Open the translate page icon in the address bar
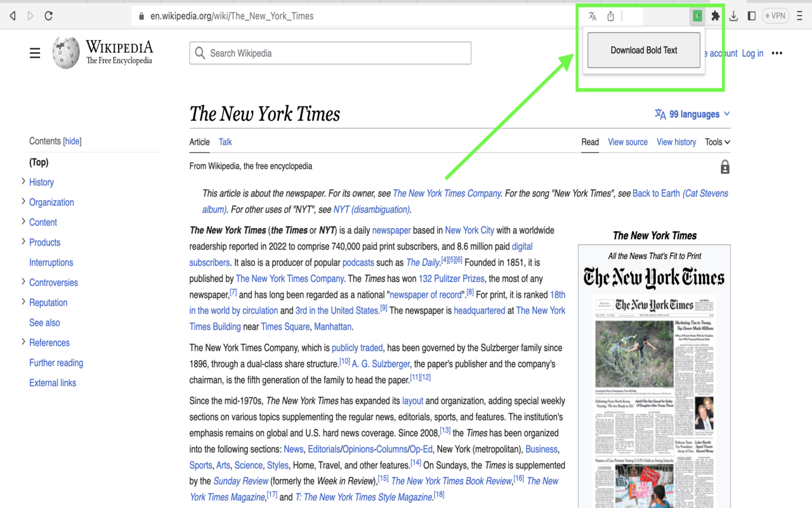812x508 pixels. pos(593,16)
